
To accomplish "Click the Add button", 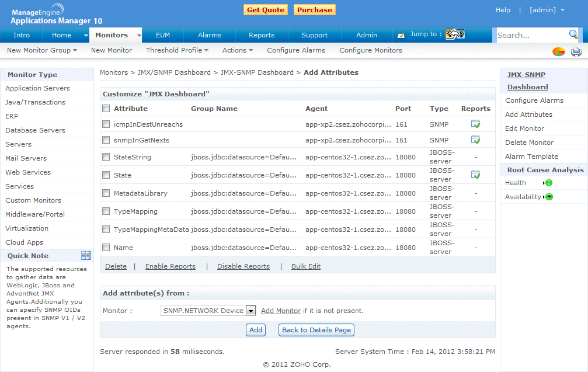I will click(x=256, y=330).
